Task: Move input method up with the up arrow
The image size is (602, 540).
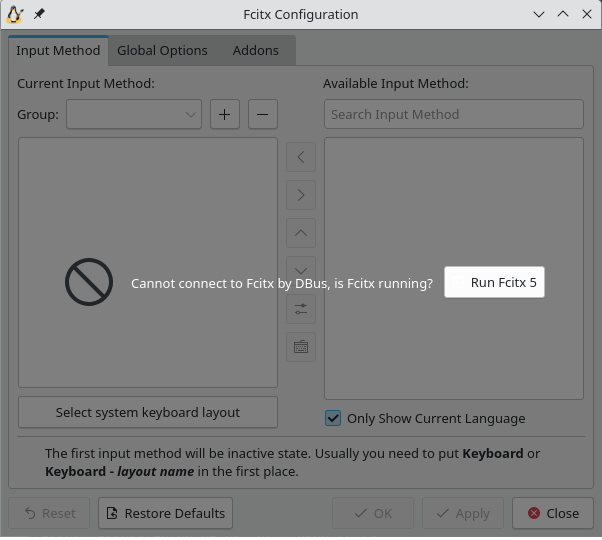Action: coord(301,233)
